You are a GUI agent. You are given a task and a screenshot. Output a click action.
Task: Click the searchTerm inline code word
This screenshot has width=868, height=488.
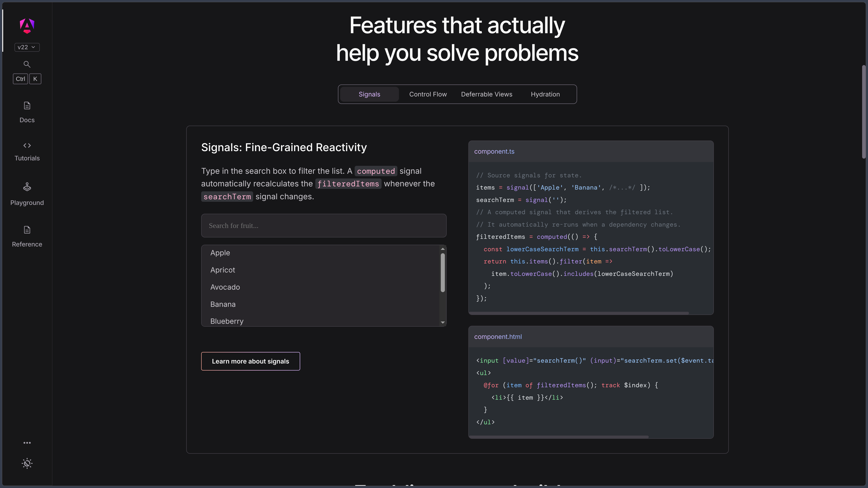pyautogui.click(x=227, y=197)
